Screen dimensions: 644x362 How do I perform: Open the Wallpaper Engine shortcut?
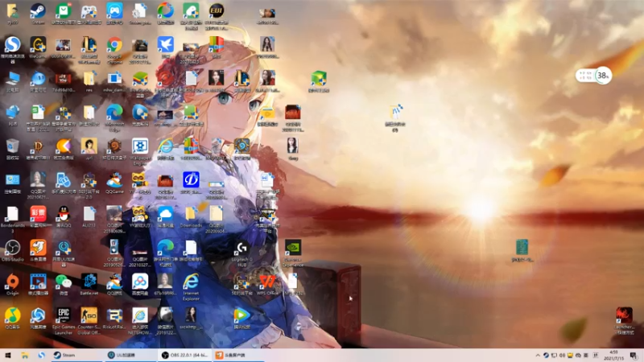(x=140, y=152)
